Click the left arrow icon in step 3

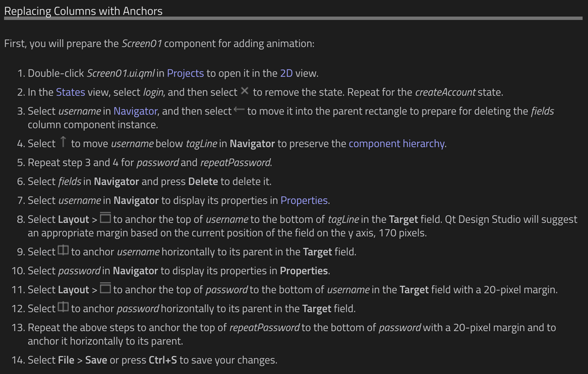(239, 109)
